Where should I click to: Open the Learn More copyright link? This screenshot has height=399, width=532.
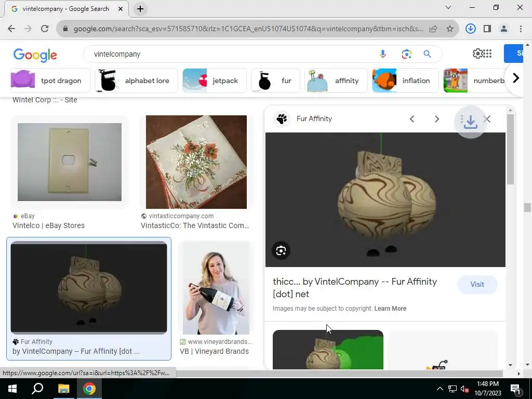[390, 309]
